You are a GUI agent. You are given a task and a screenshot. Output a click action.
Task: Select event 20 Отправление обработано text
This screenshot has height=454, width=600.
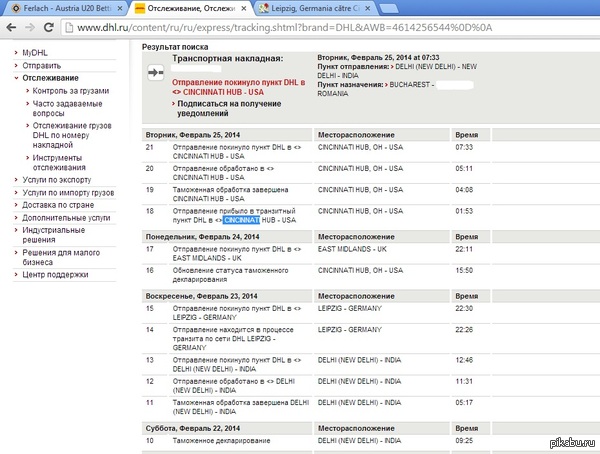pyautogui.click(x=223, y=173)
